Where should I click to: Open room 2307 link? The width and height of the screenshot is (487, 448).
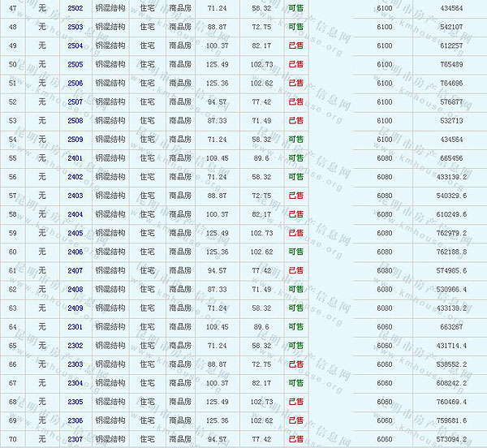pos(75,439)
